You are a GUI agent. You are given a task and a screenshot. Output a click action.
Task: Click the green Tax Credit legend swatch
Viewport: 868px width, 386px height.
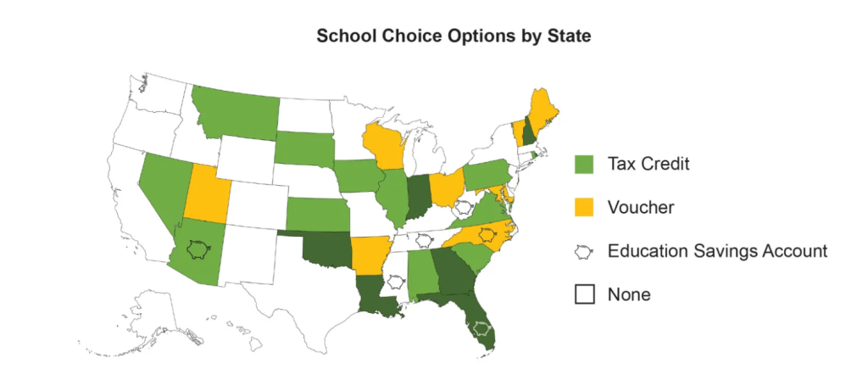click(x=584, y=164)
